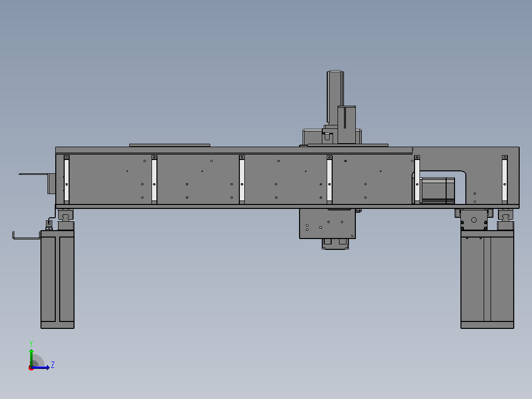Select the motor inside the beam's right cutout

tap(437, 191)
